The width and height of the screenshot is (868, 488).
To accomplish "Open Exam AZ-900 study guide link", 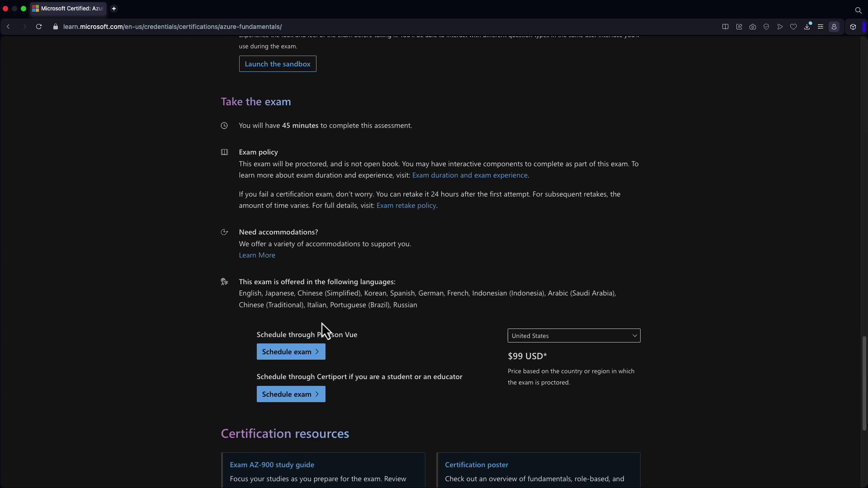I will click(x=272, y=465).
